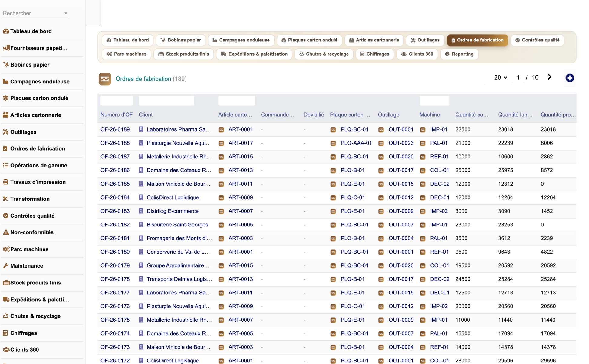Open order link OF-26-0189
589x364 pixels.
coord(115,129)
